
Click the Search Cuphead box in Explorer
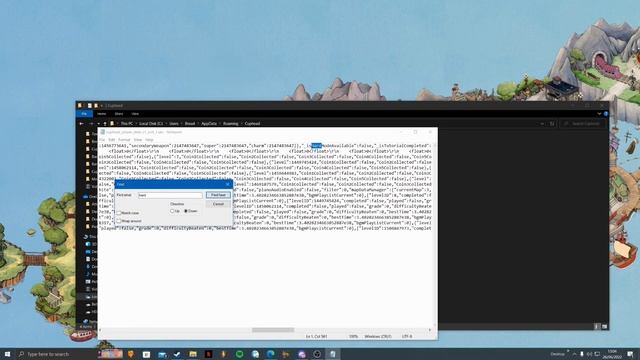pos(582,123)
